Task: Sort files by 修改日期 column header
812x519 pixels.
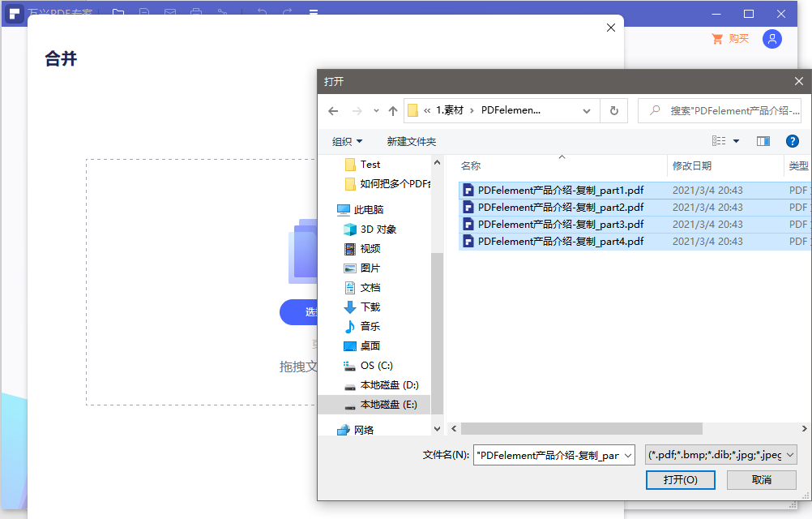Action: pyautogui.click(x=692, y=165)
